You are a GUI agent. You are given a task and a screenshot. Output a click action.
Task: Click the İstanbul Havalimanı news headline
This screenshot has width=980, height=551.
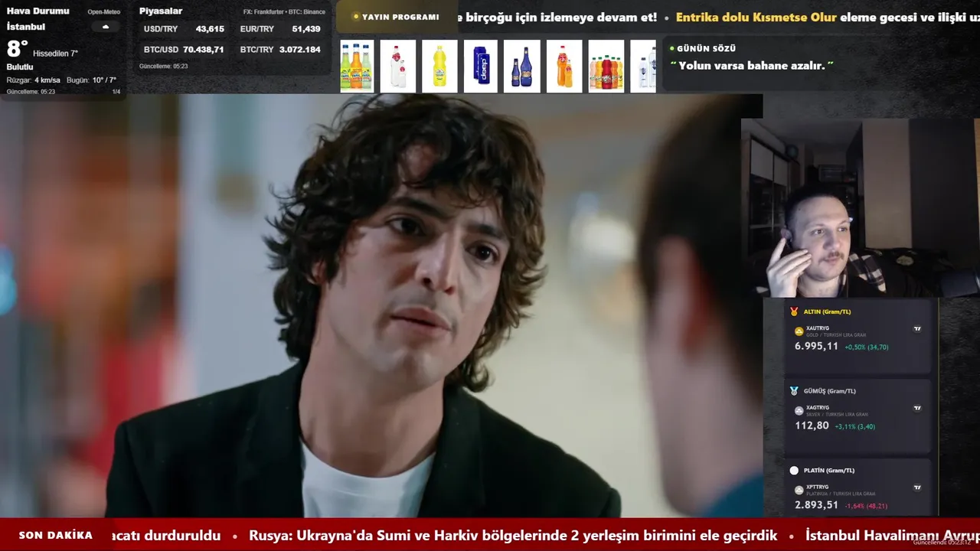[x=893, y=536]
